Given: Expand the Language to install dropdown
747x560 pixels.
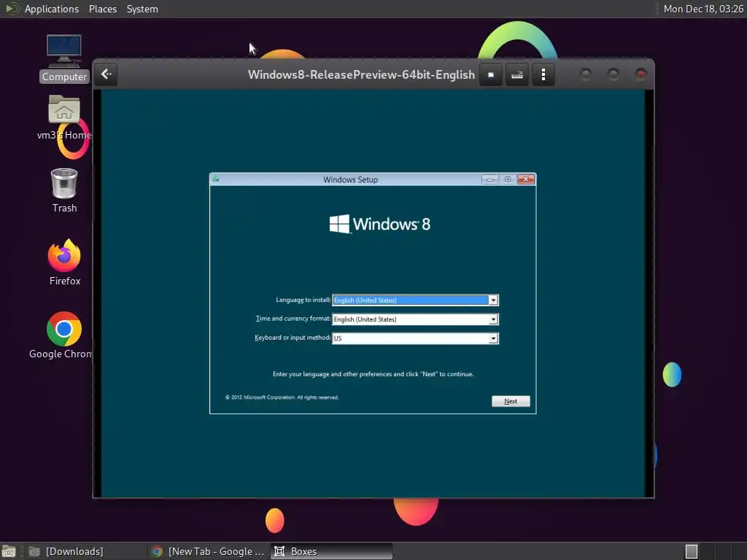Looking at the screenshot, I should [493, 300].
